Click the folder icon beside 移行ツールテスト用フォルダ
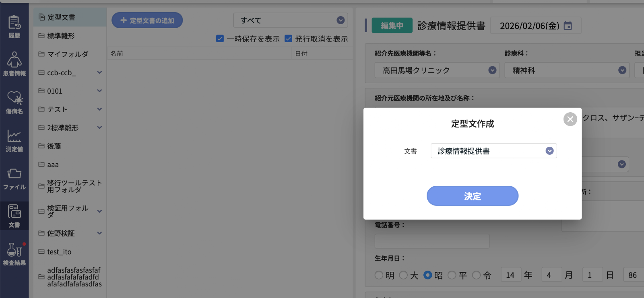Image resolution: width=644 pixels, height=298 pixels. 41,186
